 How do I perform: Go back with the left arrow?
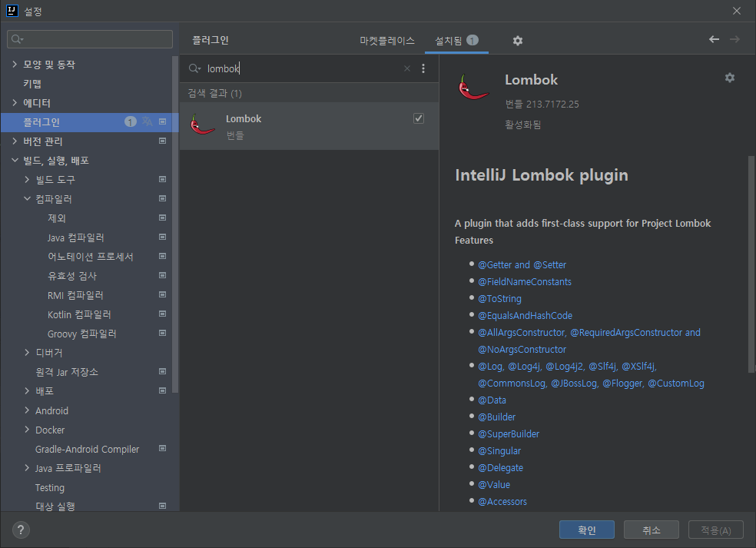[714, 39]
